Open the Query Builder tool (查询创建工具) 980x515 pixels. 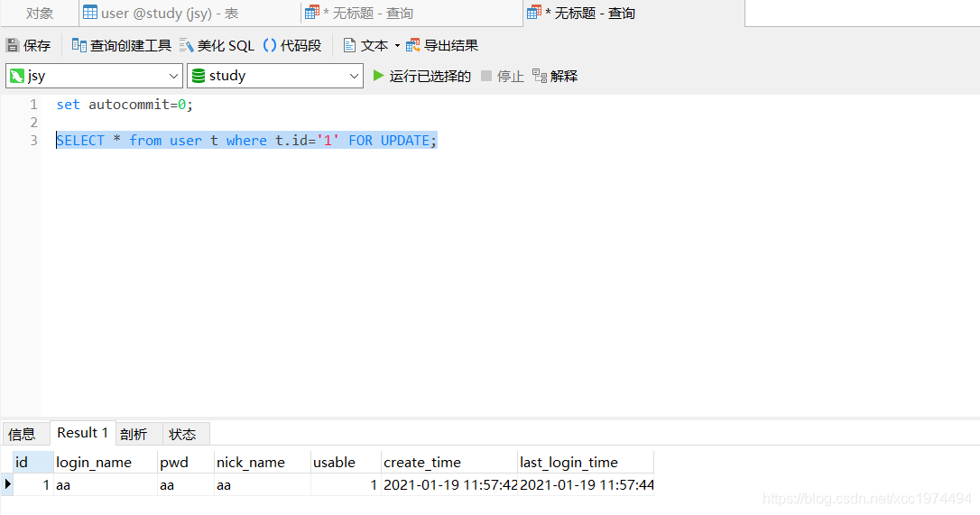(x=121, y=45)
